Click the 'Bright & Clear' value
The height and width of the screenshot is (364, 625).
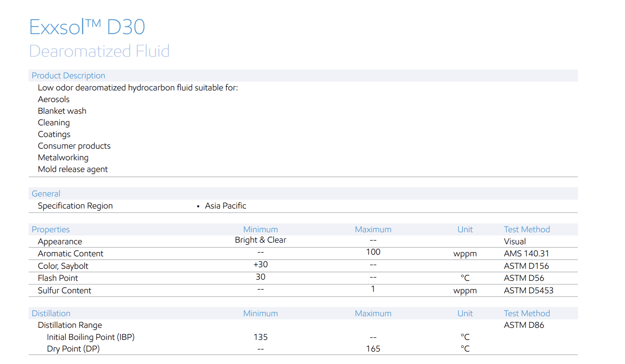261,240
